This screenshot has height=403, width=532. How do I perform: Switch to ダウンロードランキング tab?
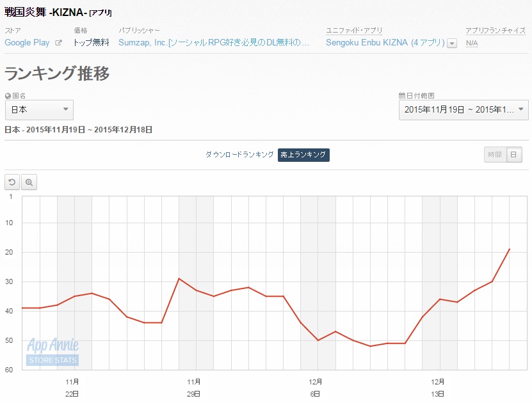click(x=239, y=155)
